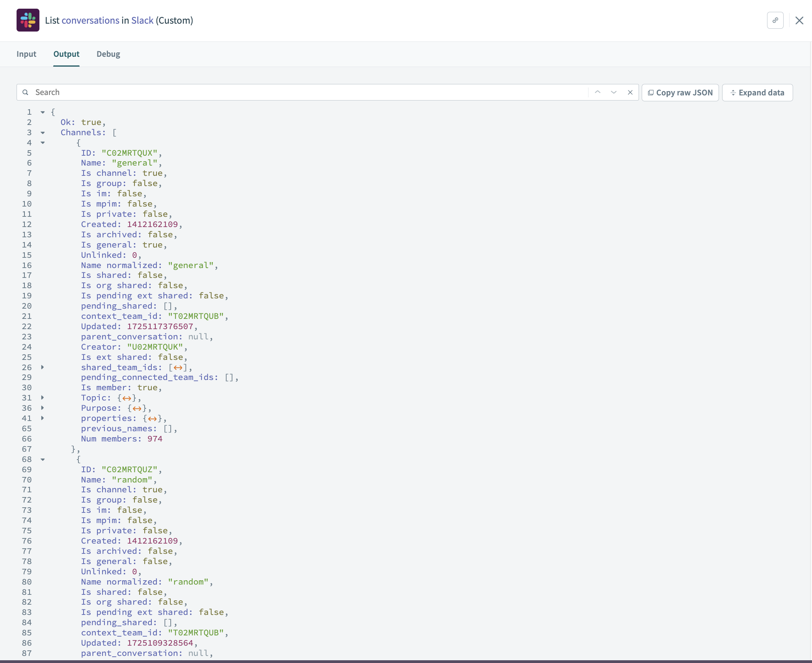Click the search magnifier icon
The image size is (812, 663).
click(x=26, y=92)
